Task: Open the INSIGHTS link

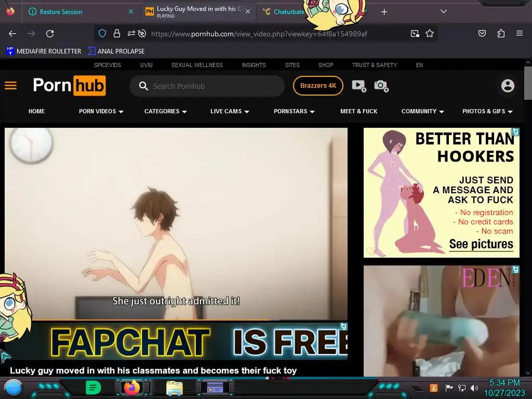Action: pyautogui.click(x=254, y=65)
